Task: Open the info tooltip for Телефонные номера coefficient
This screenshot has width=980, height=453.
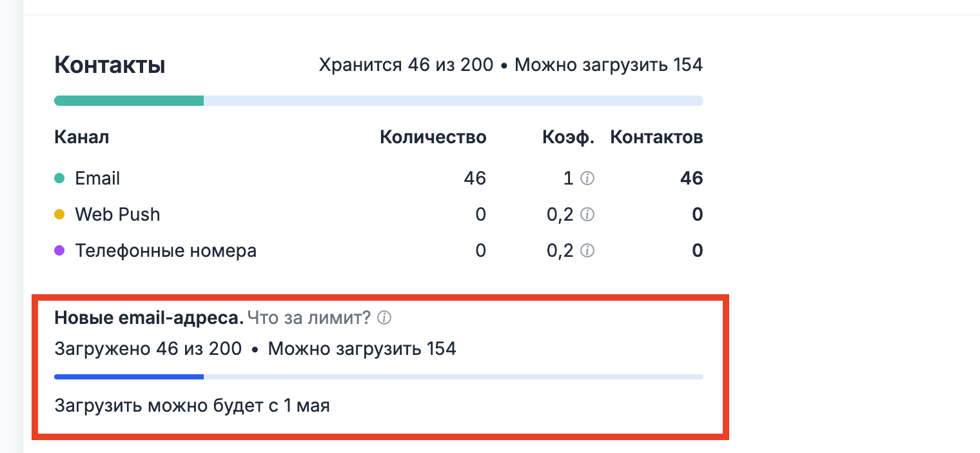Action: click(x=588, y=251)
